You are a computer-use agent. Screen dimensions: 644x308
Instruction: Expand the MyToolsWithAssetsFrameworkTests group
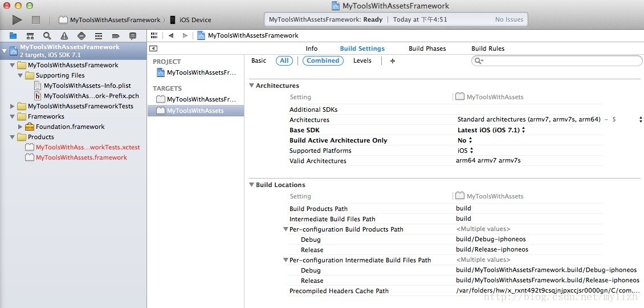[x=13, y=106]
